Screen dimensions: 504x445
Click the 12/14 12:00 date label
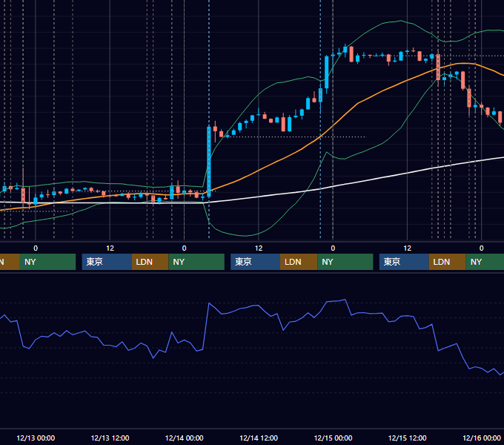click(x=259, y=438)
